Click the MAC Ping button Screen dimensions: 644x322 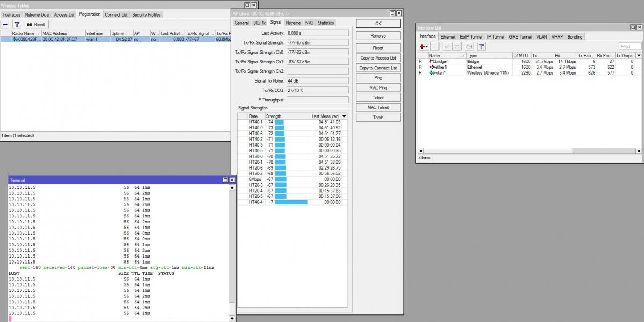[378, 87]
